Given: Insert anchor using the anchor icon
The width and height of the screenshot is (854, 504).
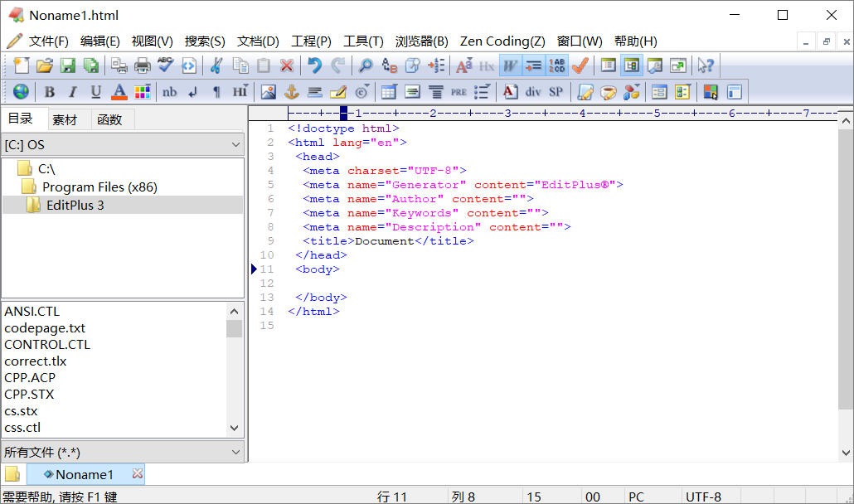Looking at the screenshot, I should click(292, 91).
